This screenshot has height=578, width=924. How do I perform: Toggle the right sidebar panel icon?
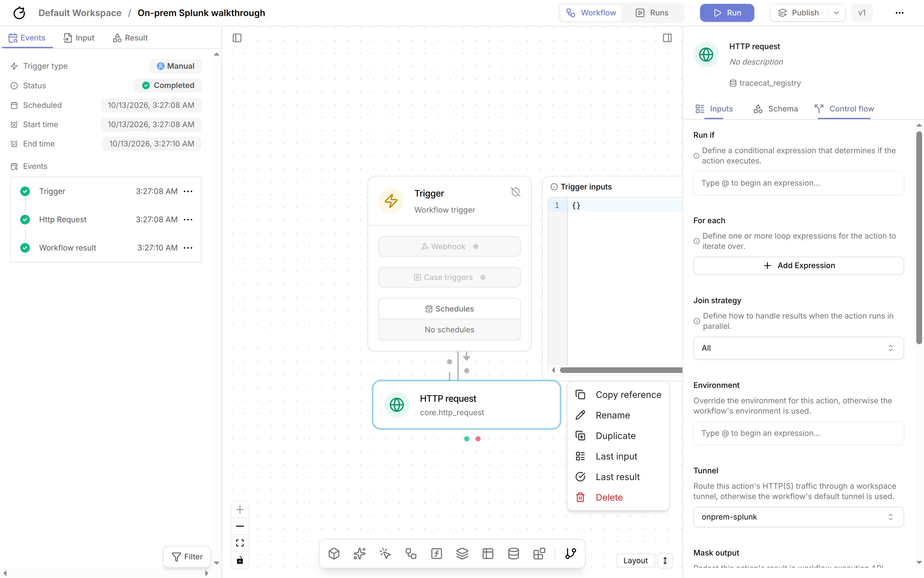click(667, 38)
